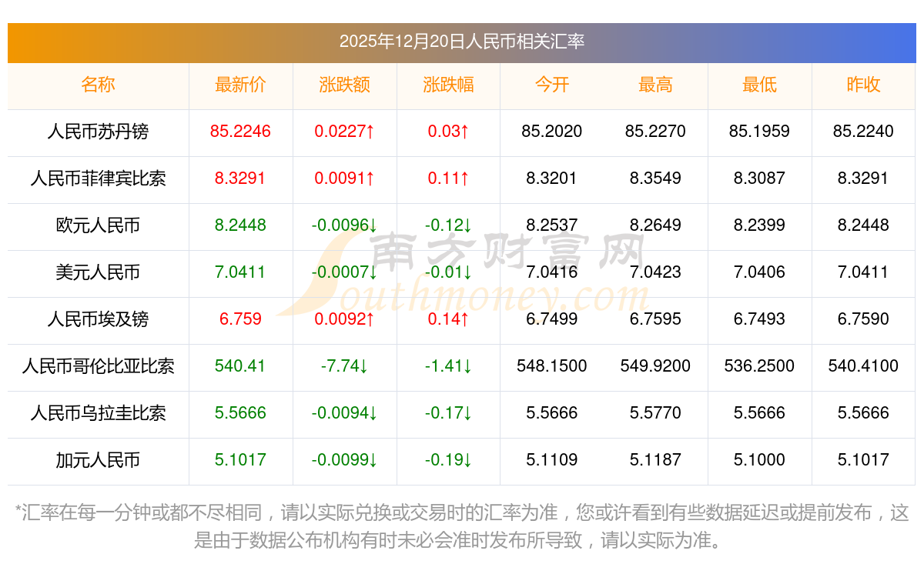
Task: Click the high value 549.9200
Action: 656,366
